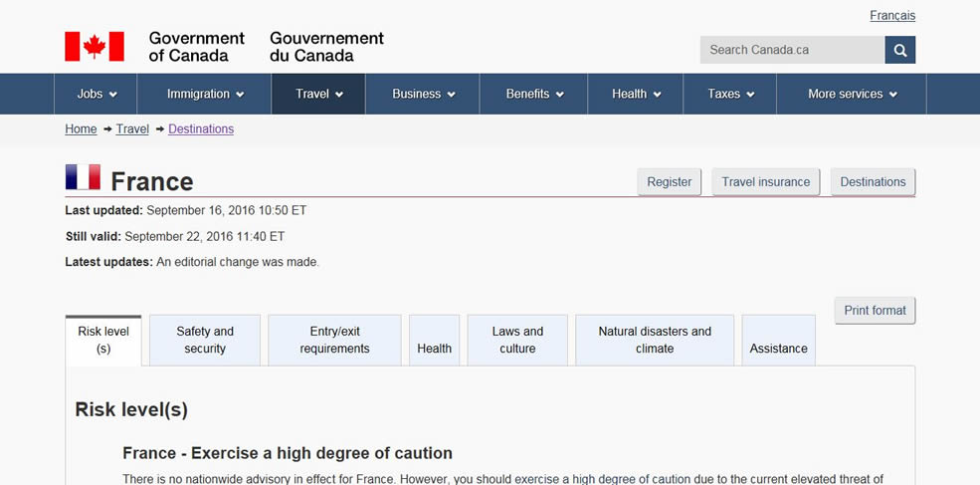Open the Jobs dropdown menu
This screenshot has width=980, height=485.
[x=96, y=94]
